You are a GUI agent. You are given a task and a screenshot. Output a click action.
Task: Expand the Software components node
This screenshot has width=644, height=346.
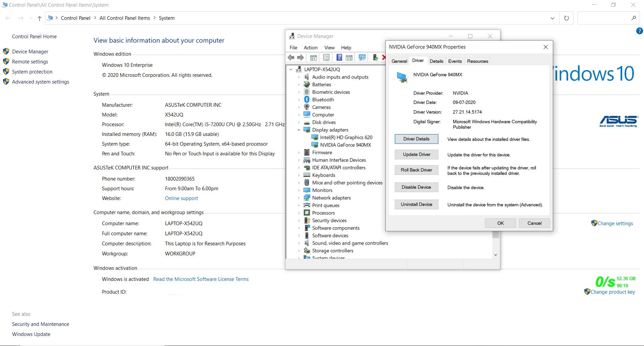coord(299,228)
